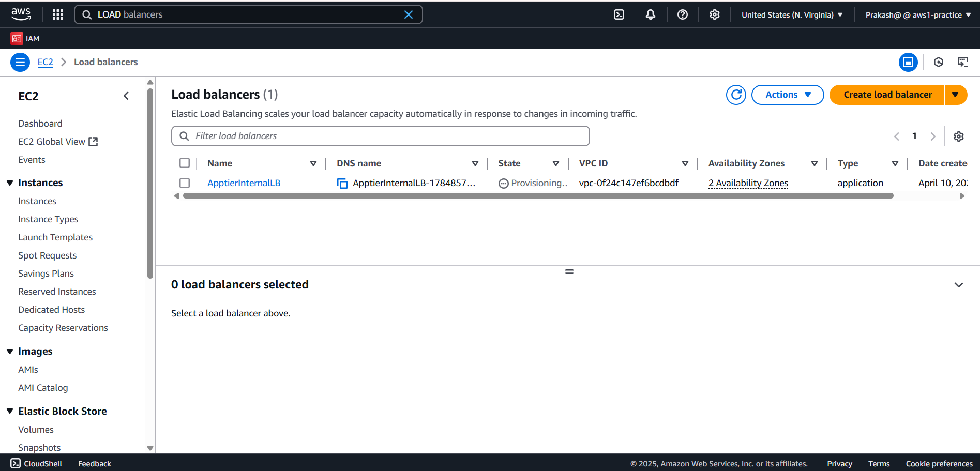
Task: Open the notifications bell
Action: (x=651, y=14)
